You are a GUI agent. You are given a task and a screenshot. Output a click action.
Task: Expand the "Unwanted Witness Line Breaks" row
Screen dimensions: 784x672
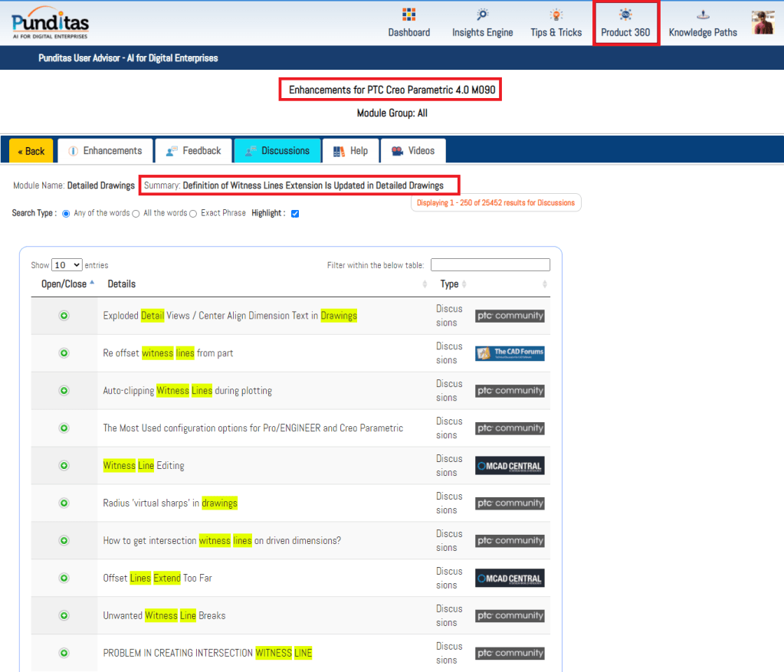click(x=64, y=615)
